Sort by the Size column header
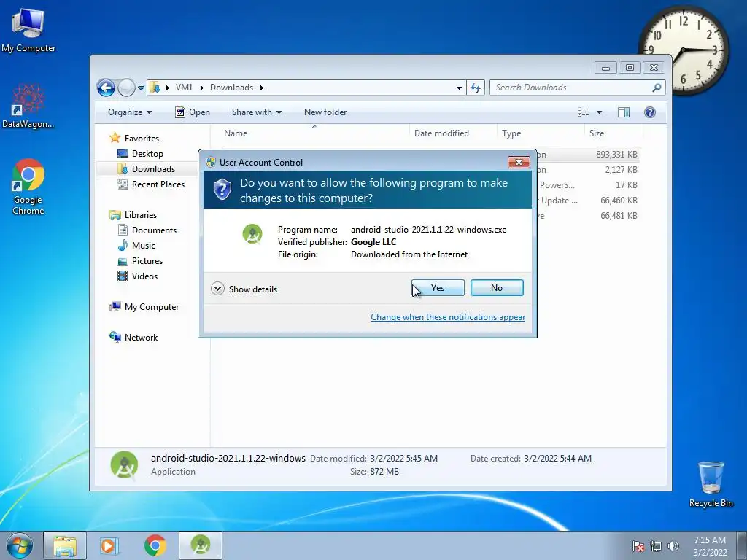Screen dimensions: 747x560 tap(614, 133)
